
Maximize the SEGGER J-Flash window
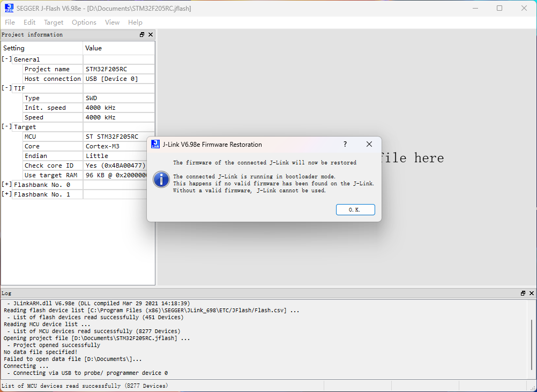click(x=499, y=8)
